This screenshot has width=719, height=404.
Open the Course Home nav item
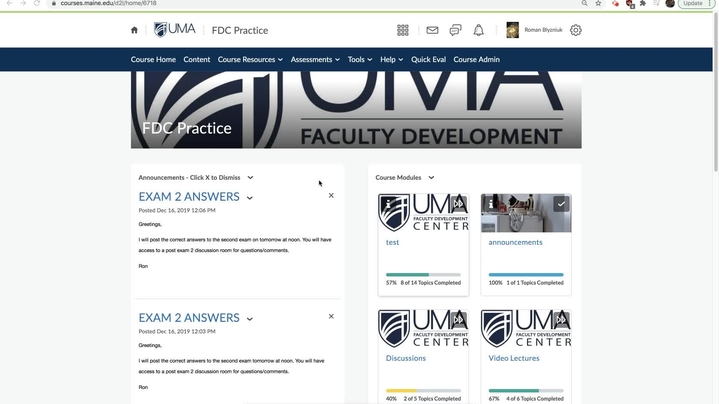click(x=153, y=60)
